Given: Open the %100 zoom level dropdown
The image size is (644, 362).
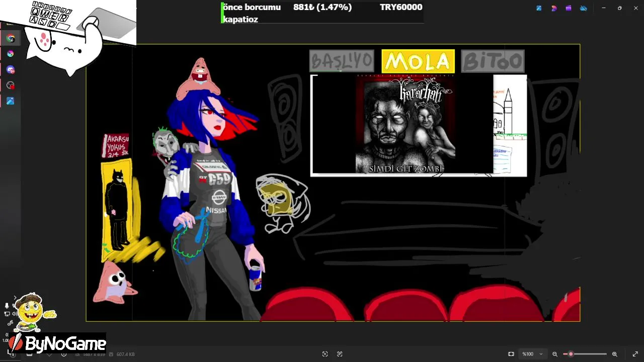Looking at the screenshot, I should pos(532,354).
